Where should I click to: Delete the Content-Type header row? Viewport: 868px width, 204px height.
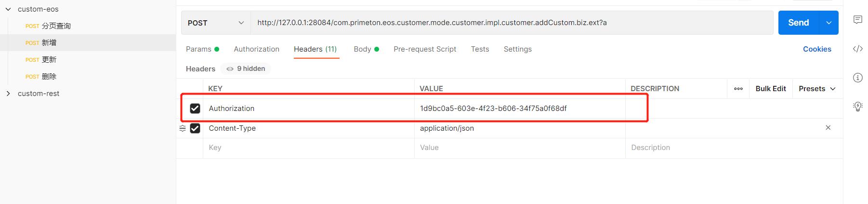(828, 128)
